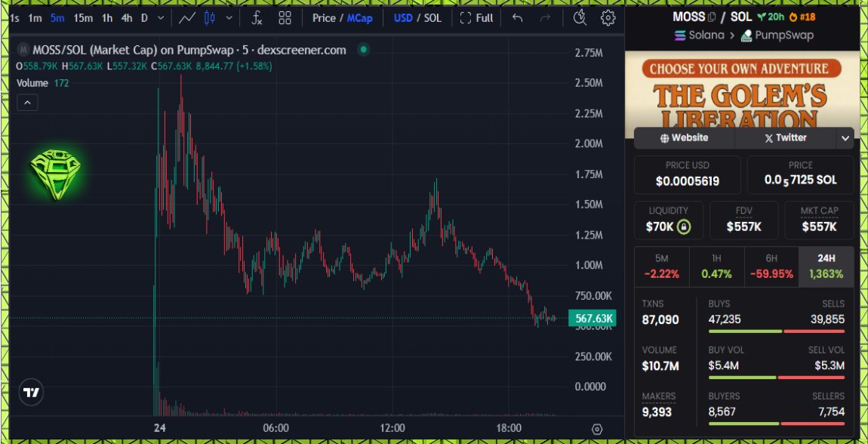Set chart currency to SOL
The width and height of the screenshot is (868, 444).
(433, 18)
